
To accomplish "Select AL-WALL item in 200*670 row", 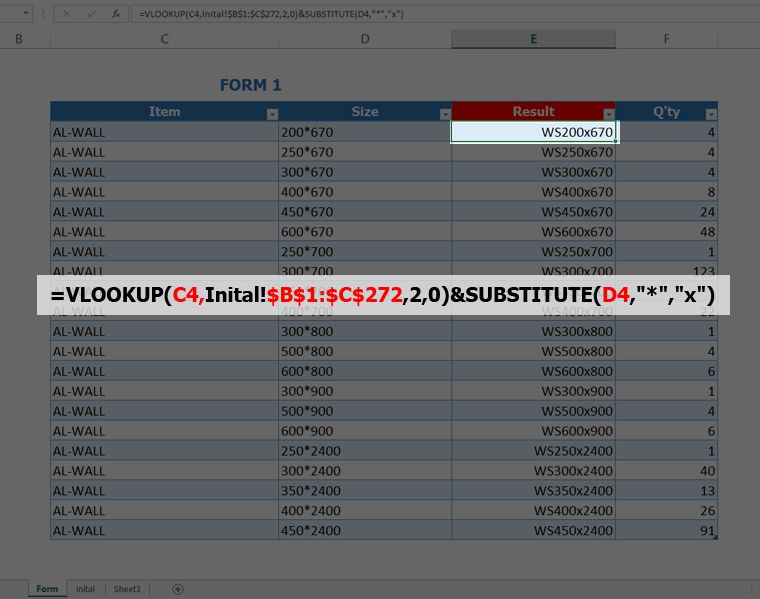I will [x=164, y=132].
